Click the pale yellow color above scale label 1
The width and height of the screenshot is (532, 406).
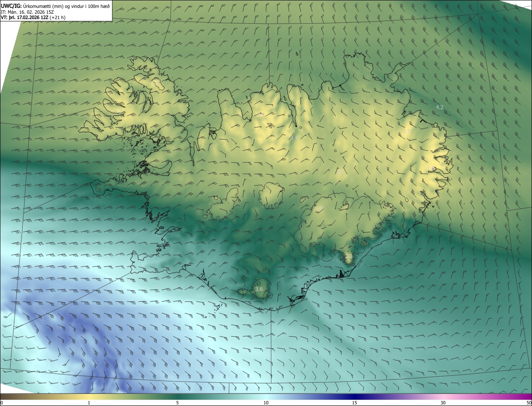point(89,396)
